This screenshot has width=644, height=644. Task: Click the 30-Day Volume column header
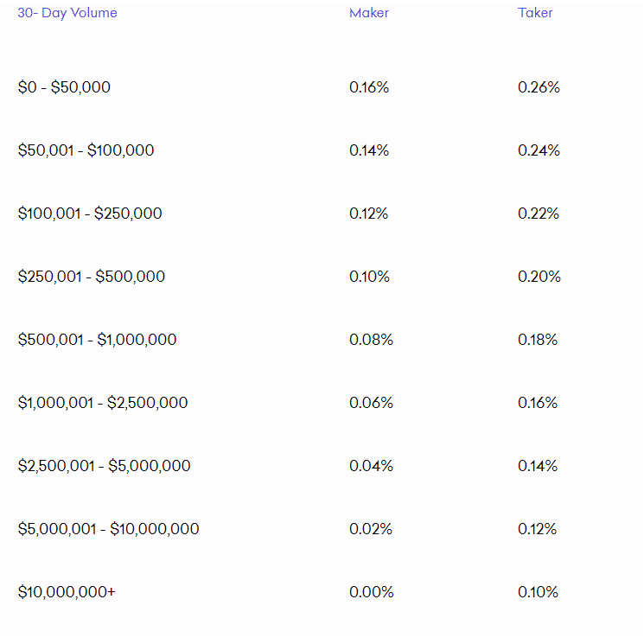(67, 13)
